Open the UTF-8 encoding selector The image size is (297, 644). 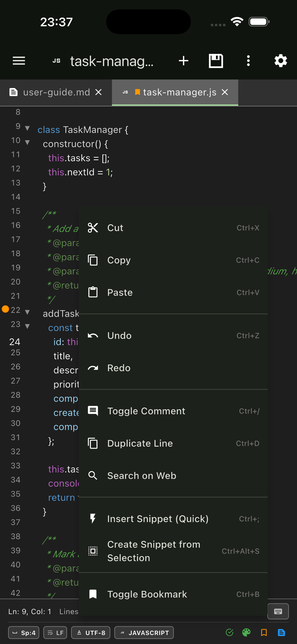[90, 632]
